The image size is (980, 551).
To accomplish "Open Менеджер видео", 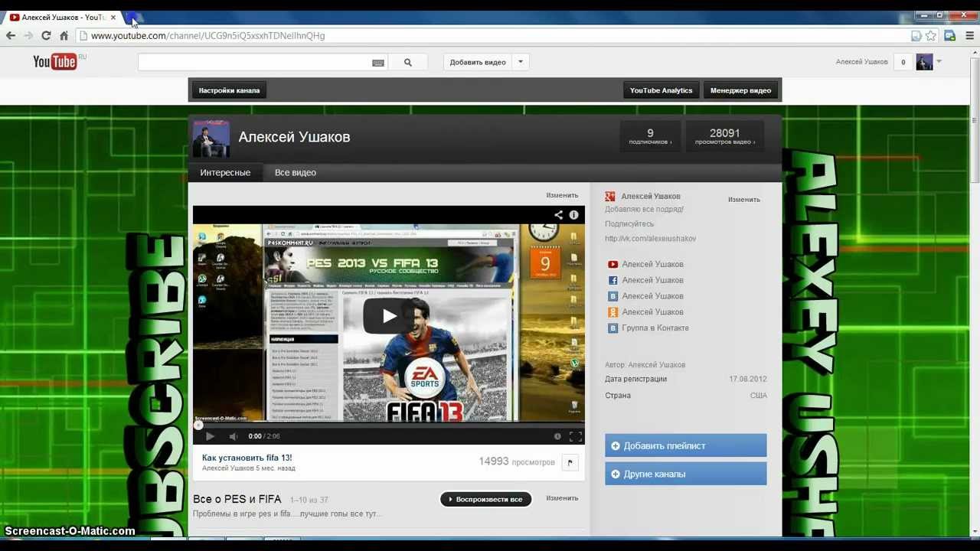I will pyautogui.click(x=740, y=90).
